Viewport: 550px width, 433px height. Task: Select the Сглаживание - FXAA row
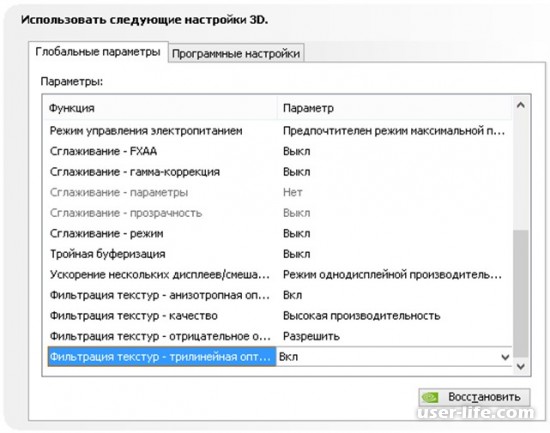point(280,151)
